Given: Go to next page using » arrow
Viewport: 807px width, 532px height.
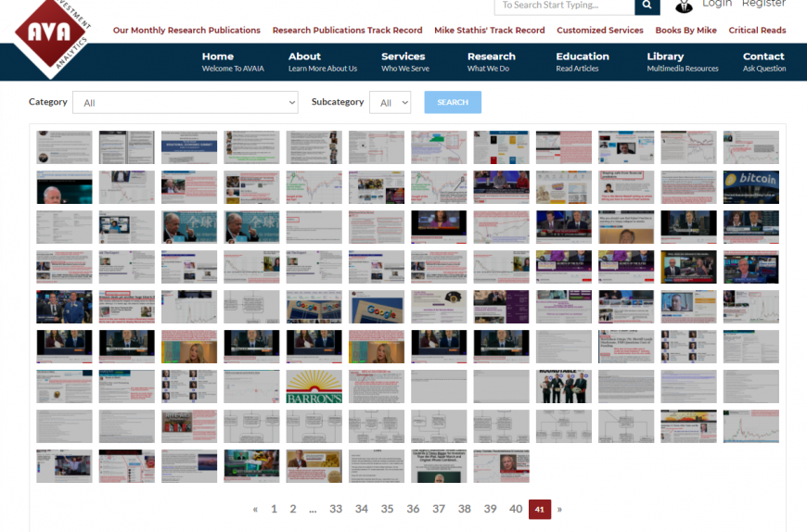Looking at the screenshot, I should (x=559, y=509).
